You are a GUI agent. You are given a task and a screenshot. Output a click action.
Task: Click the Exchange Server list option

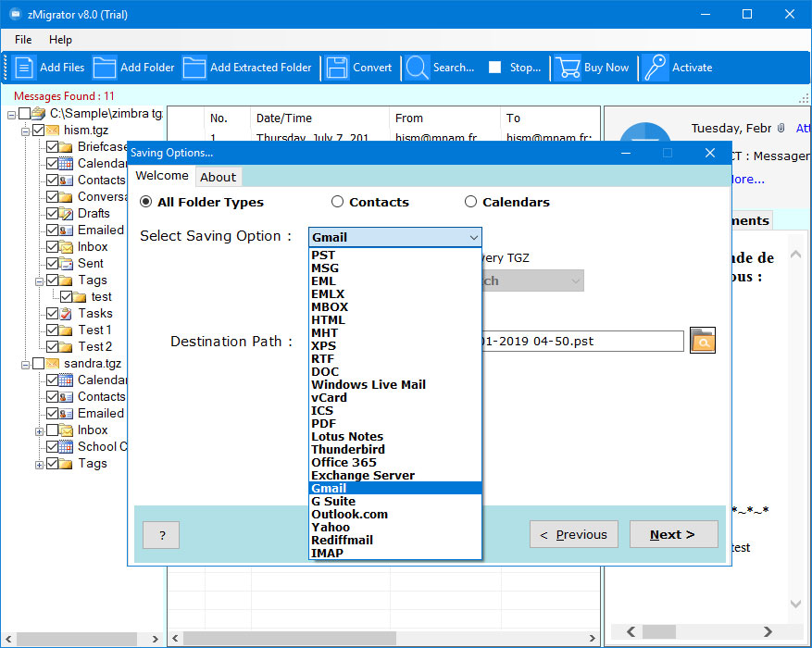pos(395,475)
